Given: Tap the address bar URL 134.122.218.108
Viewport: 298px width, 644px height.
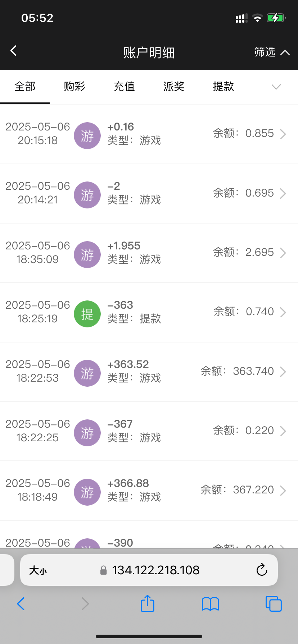Looking at the screenshot, I should [155, 570].
